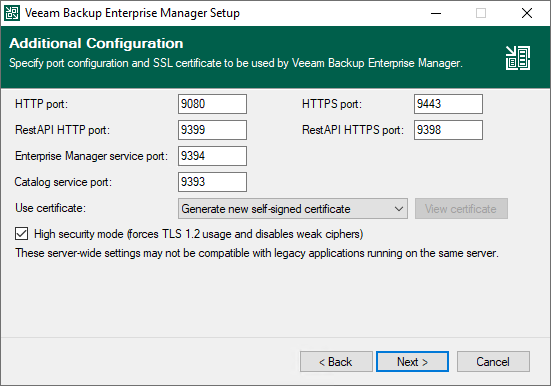Click the Specify port configuration description text
Viewport: 551px width, 386px height.
(x=236, y=63)
